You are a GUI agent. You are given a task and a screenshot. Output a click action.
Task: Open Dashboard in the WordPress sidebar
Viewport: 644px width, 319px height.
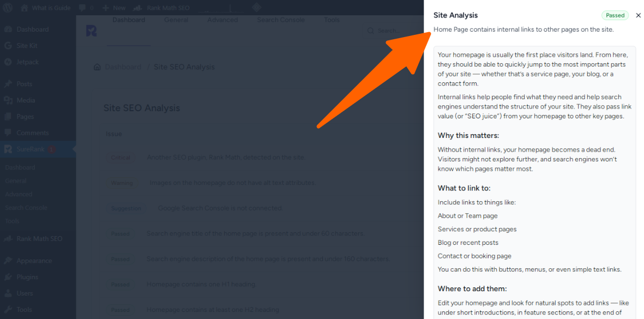pyautogui.click(x=33, y=29)
